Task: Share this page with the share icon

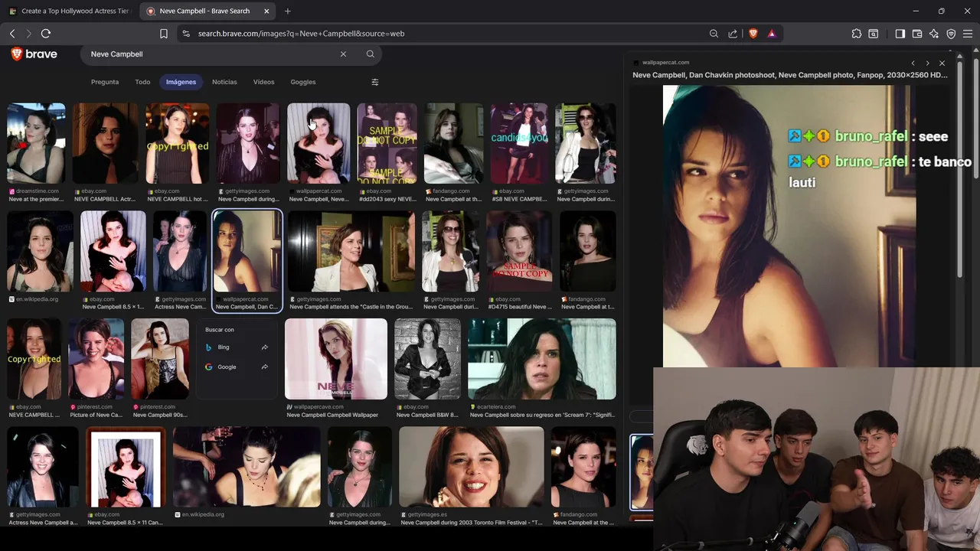Action: pyautogui.click(x=733, y=34)
